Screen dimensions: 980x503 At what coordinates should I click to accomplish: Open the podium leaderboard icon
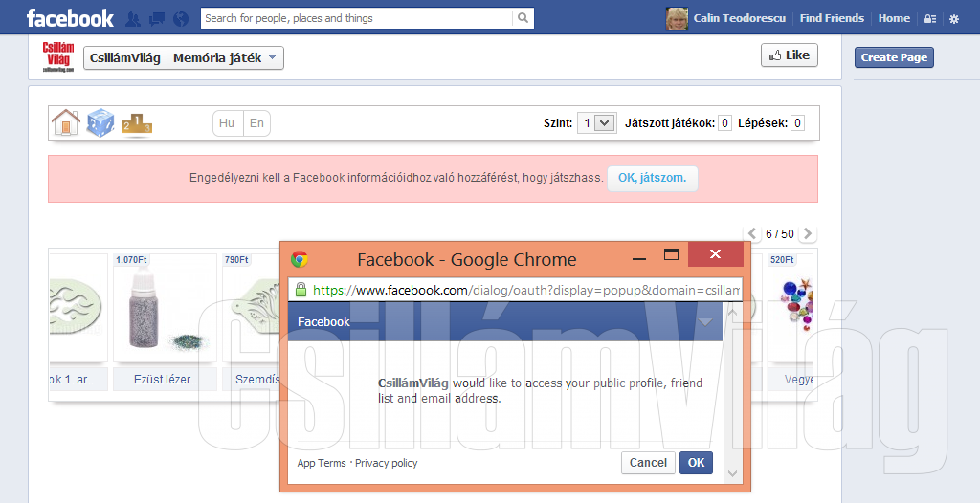[136, 123]
